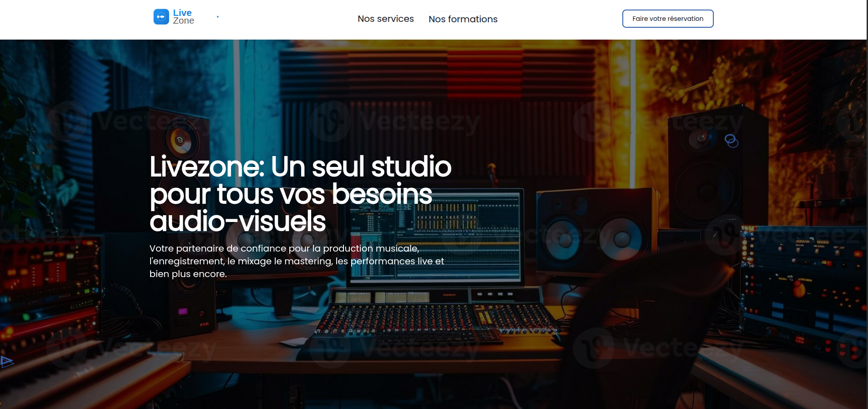Open the Nos services menu item
Screen dimensions: 868x409
(x=386, y=19)
